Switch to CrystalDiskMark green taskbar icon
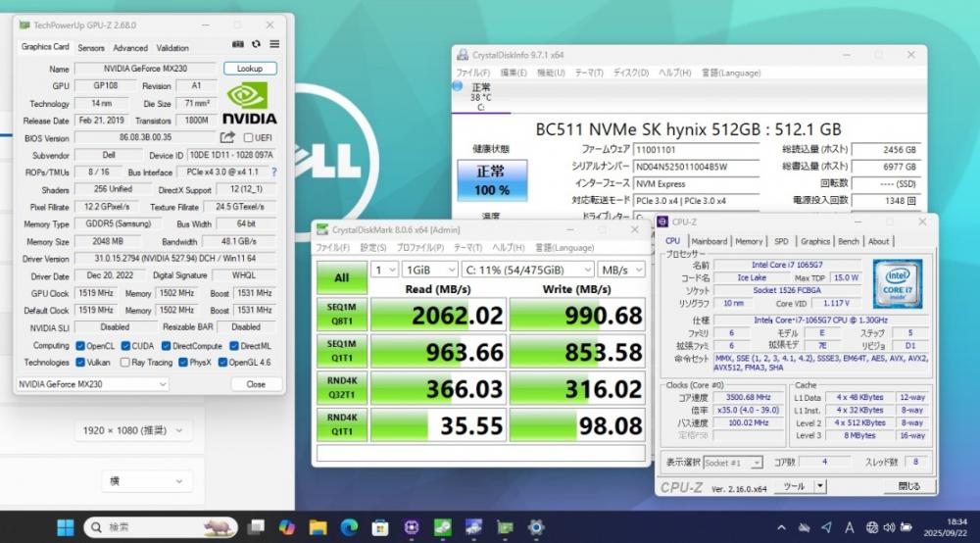 point(443,527)
